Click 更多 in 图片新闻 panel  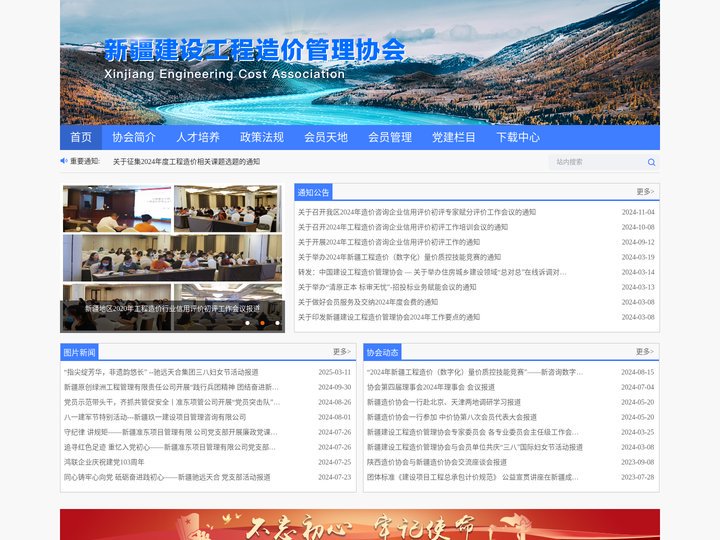(x=342, y=352)
